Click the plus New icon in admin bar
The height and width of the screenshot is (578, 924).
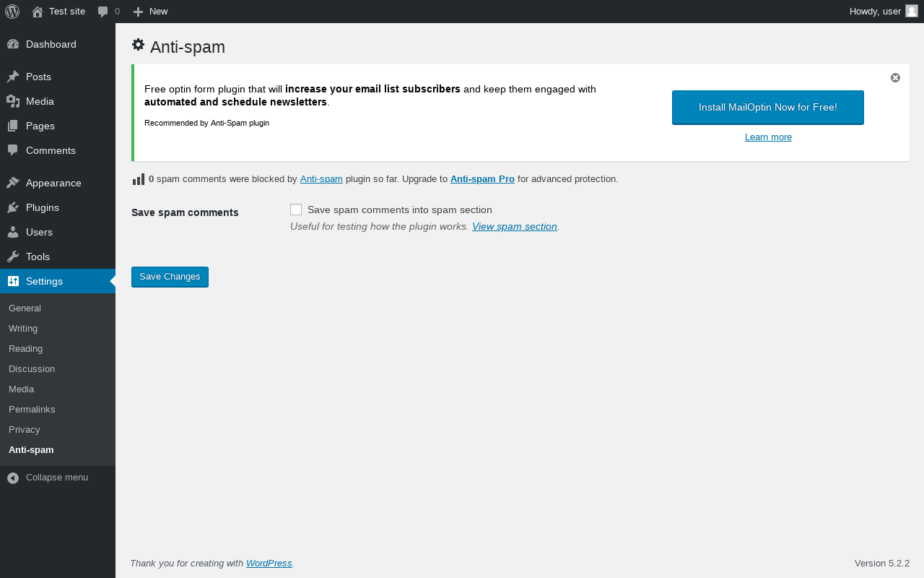tap(138, 12)
